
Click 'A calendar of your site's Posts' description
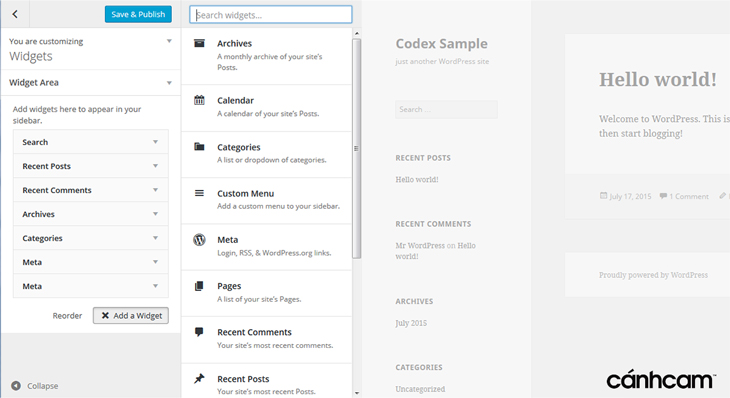(x=268, y=113)
